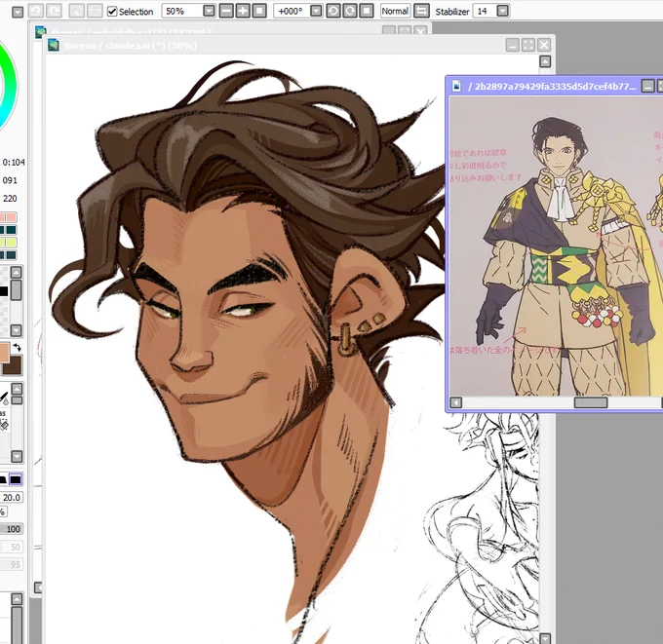Zoom out with the minus button
Viewport: 663px width, 644px height.
(226, 11)
